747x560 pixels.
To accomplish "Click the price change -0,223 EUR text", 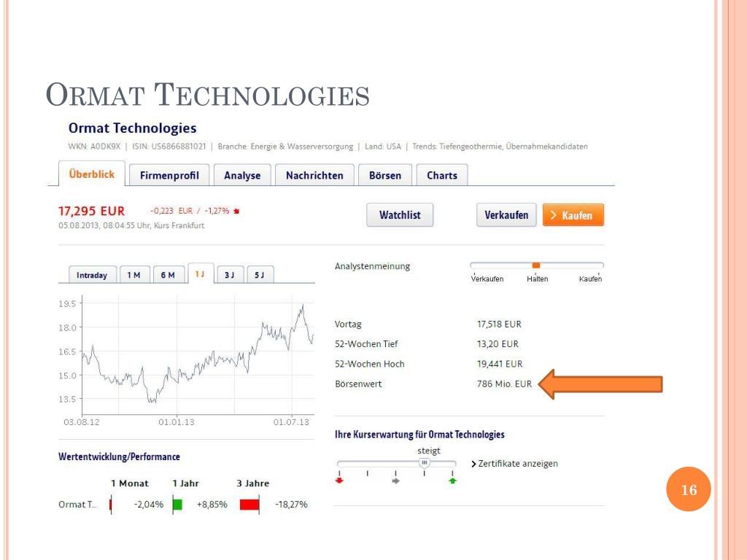I will tap(171, 211).
